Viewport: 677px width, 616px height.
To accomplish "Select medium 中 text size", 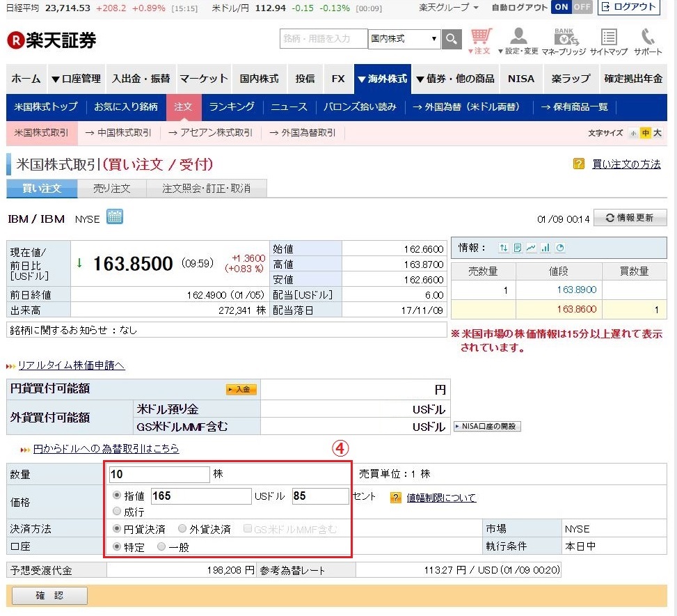I will [x=645, y=133].
